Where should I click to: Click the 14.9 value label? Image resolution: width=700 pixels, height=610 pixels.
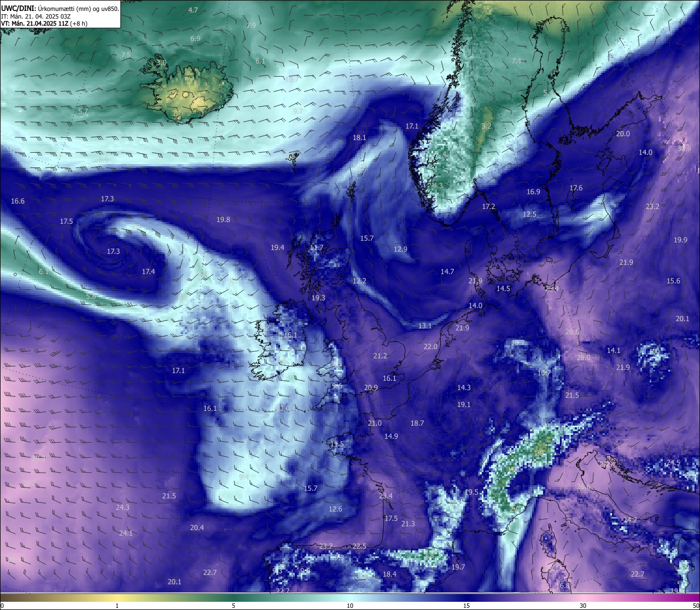(x=391, y=437)
